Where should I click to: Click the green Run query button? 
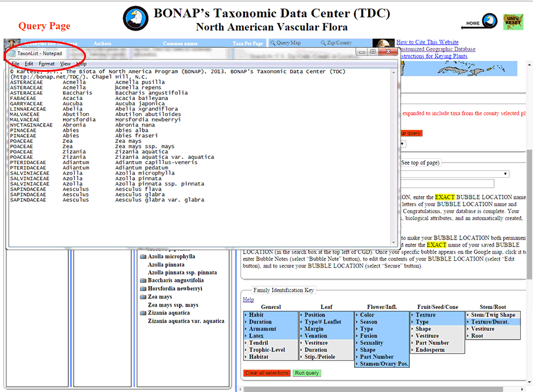tap(307, 373)
